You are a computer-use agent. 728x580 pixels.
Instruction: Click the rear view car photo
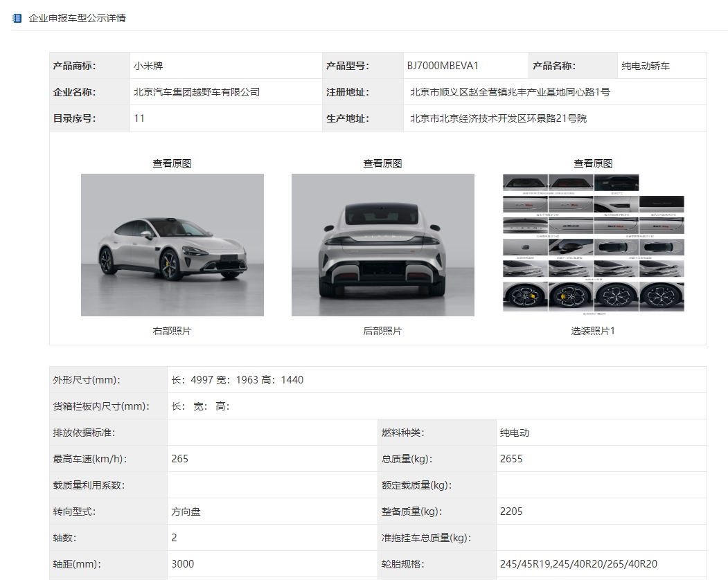point(382,244)
